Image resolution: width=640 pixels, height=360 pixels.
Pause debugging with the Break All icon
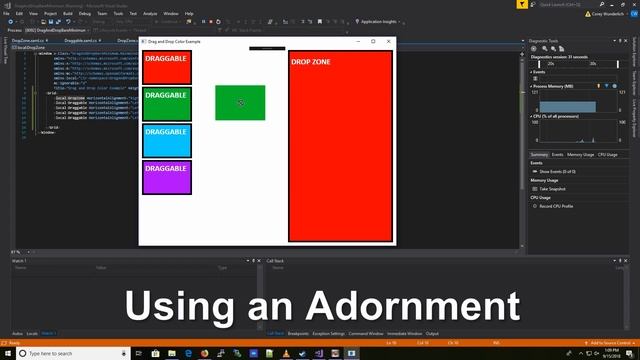tap(203, 22)
